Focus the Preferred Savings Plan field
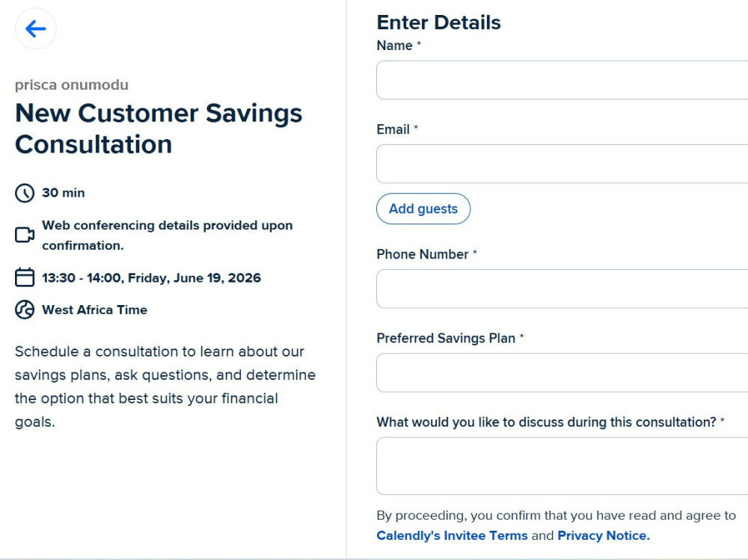 562,372
